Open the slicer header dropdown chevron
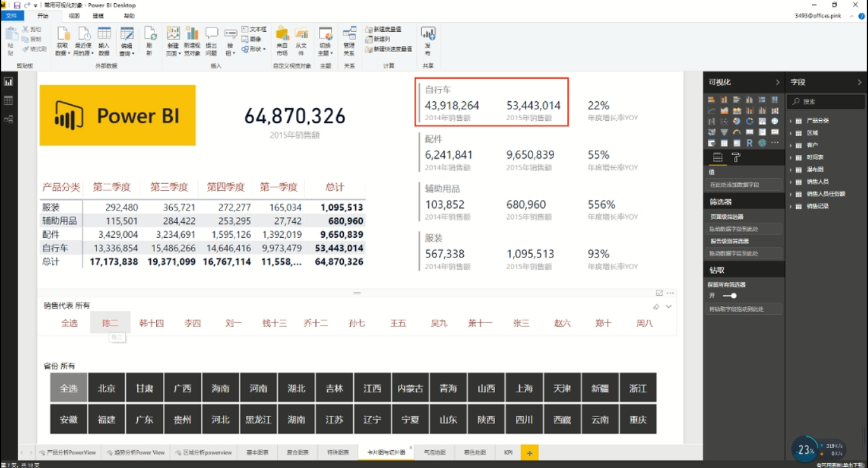 click(668, 306)
